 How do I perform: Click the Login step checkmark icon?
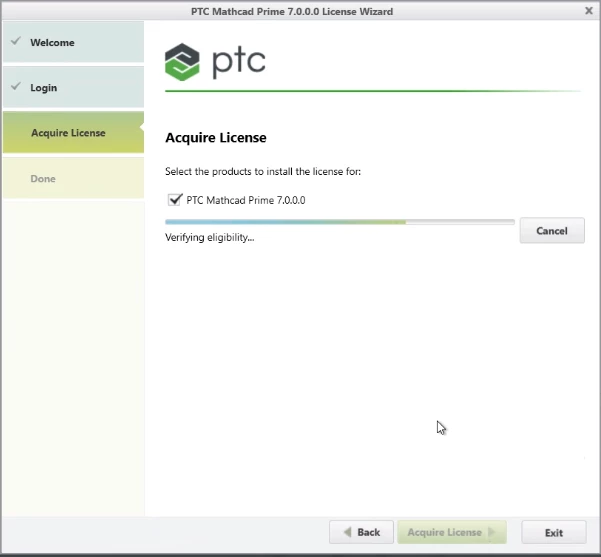(x=16, y=86)
